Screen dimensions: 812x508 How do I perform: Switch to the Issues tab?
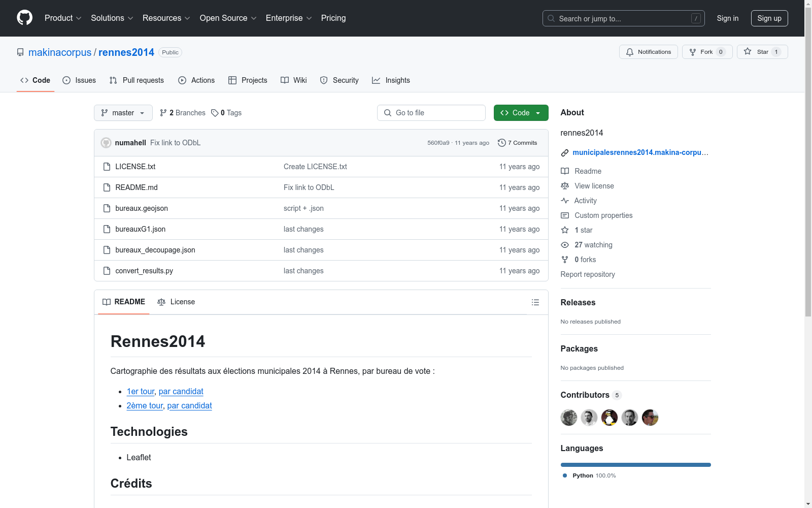click(x=79, y=80)
